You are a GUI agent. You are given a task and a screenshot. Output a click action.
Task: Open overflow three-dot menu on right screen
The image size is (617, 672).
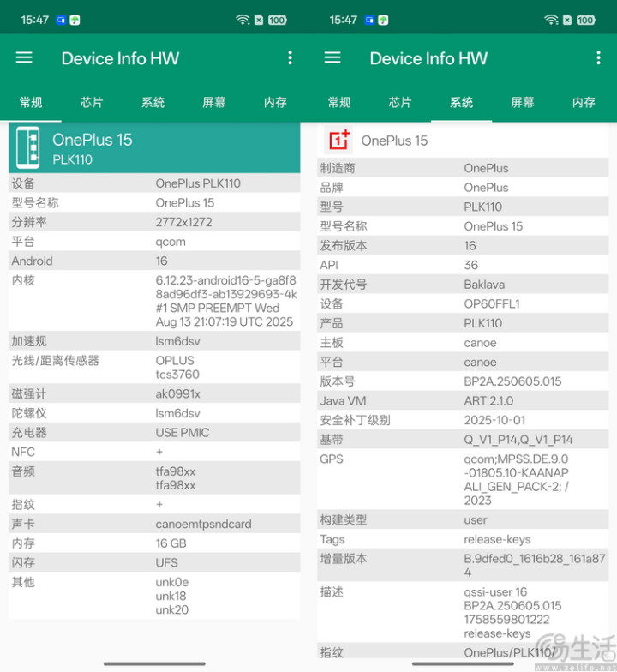click(598, 58)
